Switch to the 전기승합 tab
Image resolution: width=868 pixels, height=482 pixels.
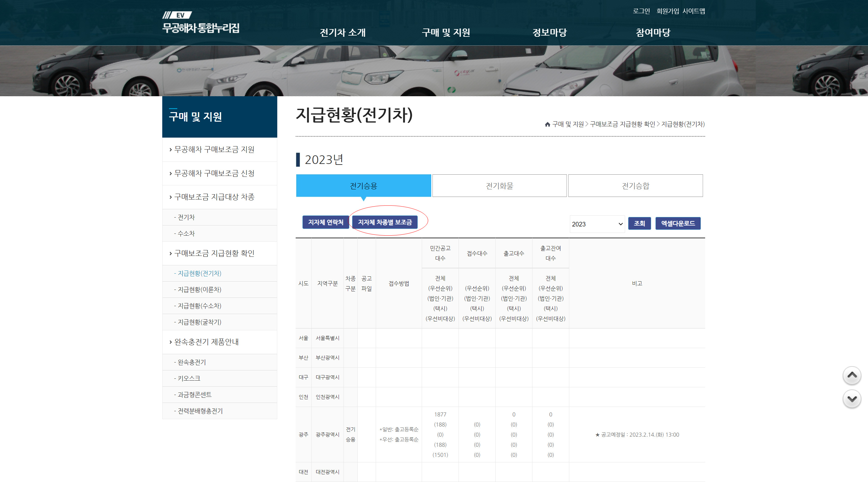(636, 185)
